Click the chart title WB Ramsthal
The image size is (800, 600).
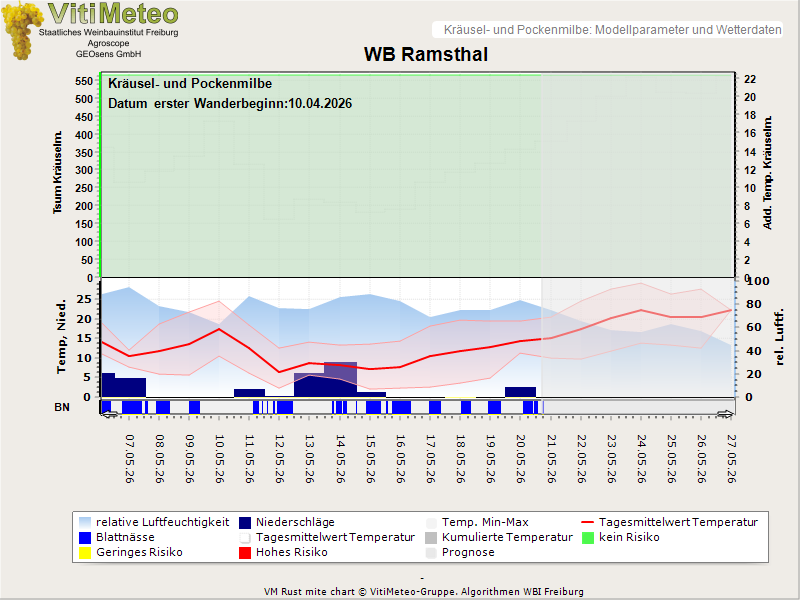point(426,54)
